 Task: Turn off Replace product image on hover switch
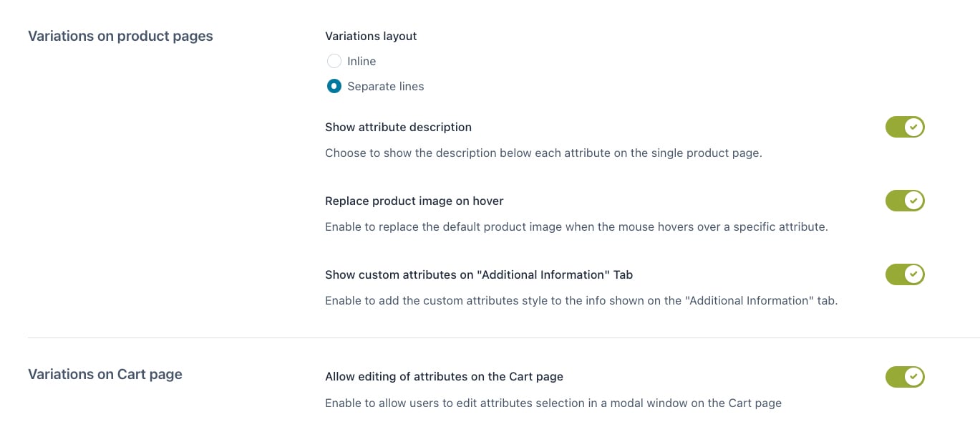pyautogui.click(x=905, y=201)
